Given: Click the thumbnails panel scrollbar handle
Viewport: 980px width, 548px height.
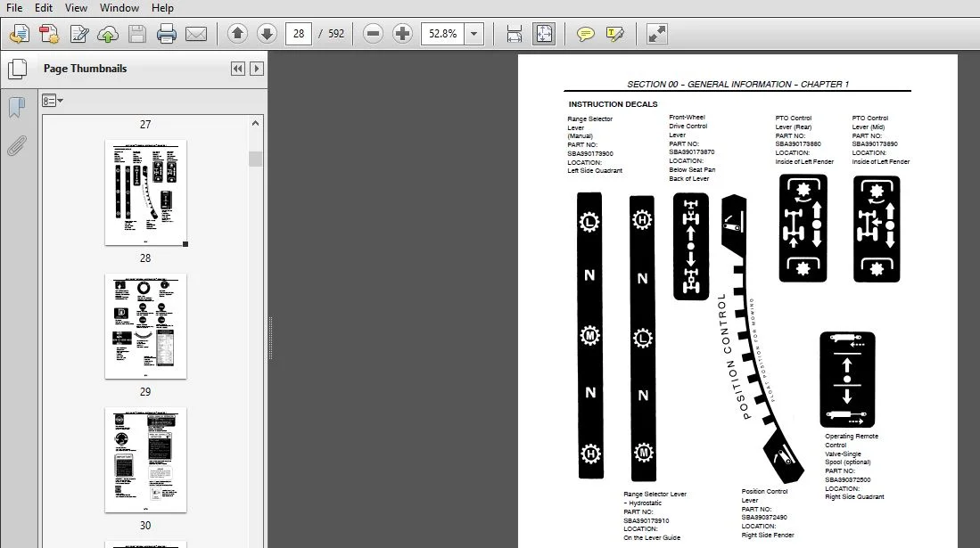Looking at the screenshot, I should coord(255,159).
